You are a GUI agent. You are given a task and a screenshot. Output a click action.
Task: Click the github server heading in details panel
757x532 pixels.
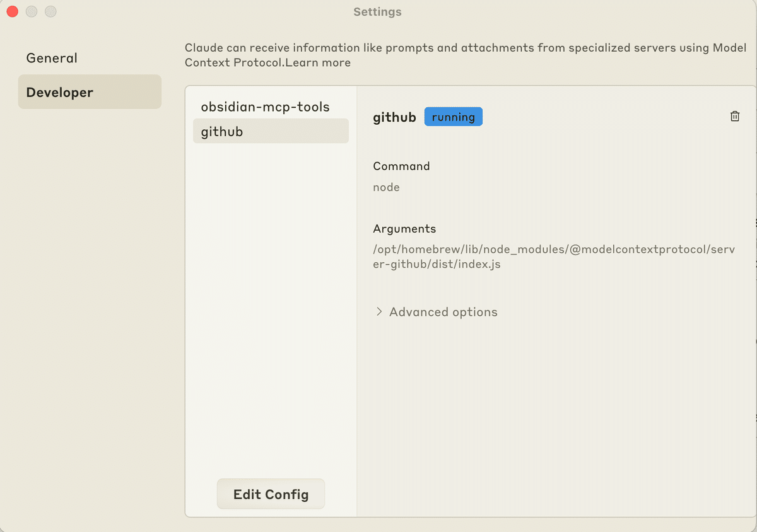pos(394,117)
